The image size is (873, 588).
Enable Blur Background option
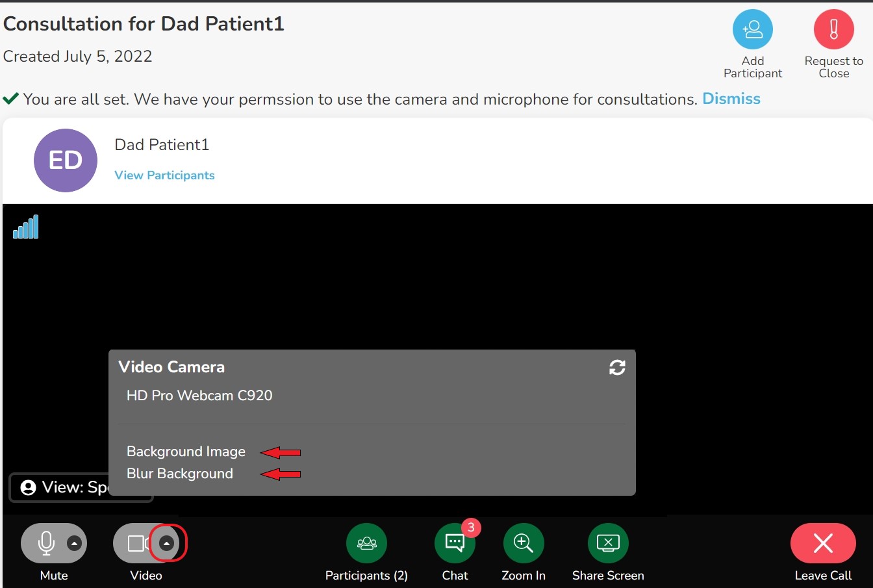180,474
